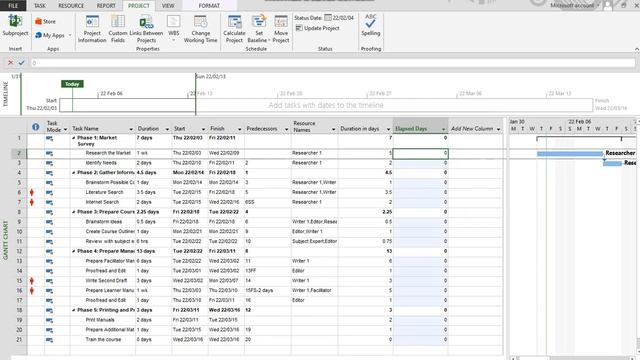Open Set Baseline menu
640x360 pixels.
(x=259, y=29)
